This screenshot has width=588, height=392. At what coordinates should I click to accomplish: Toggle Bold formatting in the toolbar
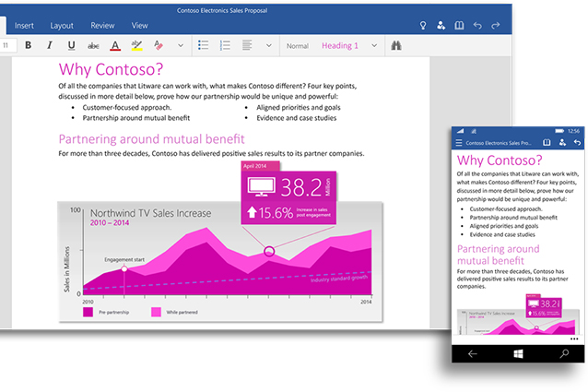[x=29, y=45]
